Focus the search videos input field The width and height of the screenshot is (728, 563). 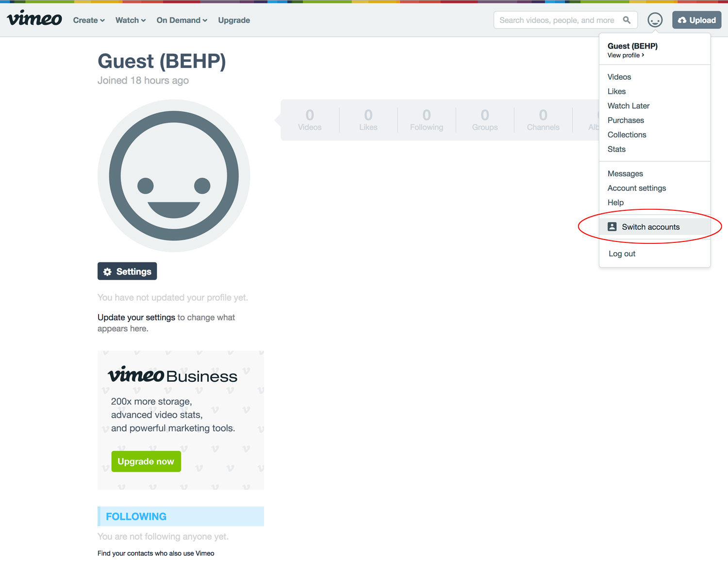coord(557,20)
